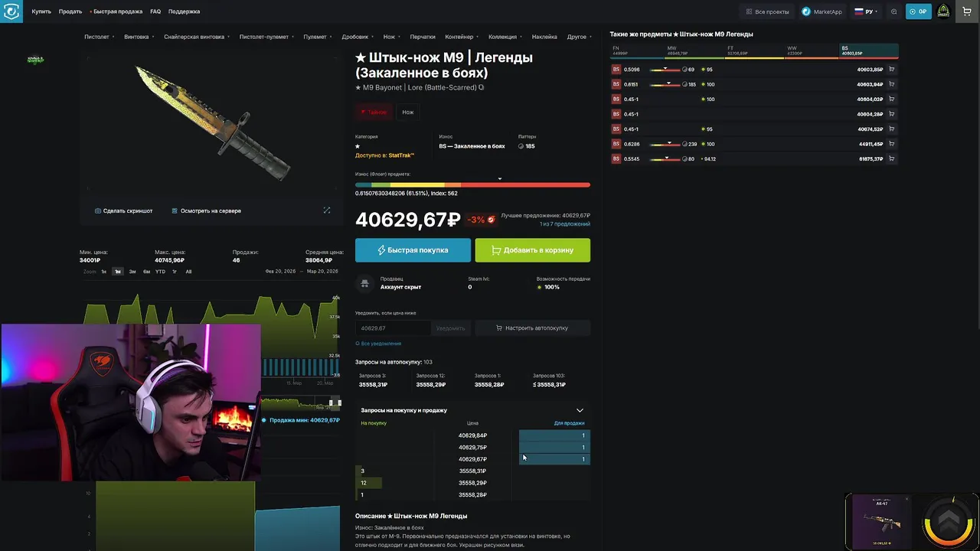
Task: Select the 1м chart zoom range
Action: coord(118,272)
